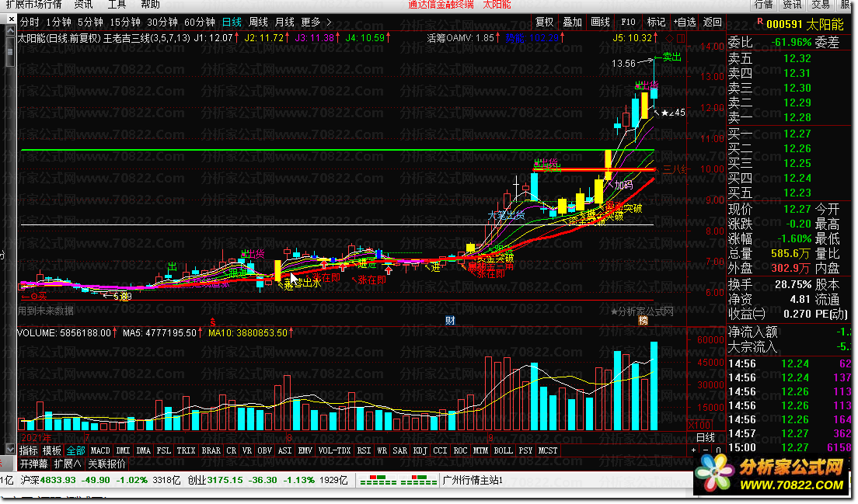Viewport: 858px width, 504px height.
Task: Click the X100 volume scale label
Action: pyautogui.click(x=700, y=426)
